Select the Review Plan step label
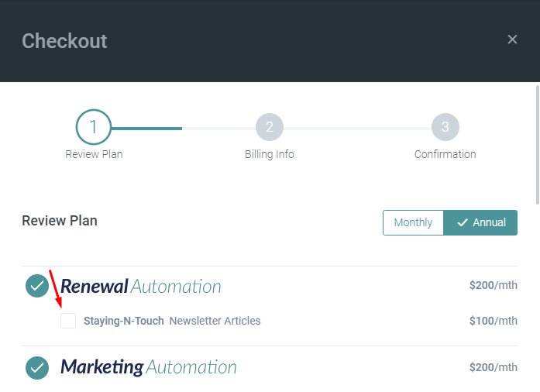540x392 pixels. (x=94, y=154)
